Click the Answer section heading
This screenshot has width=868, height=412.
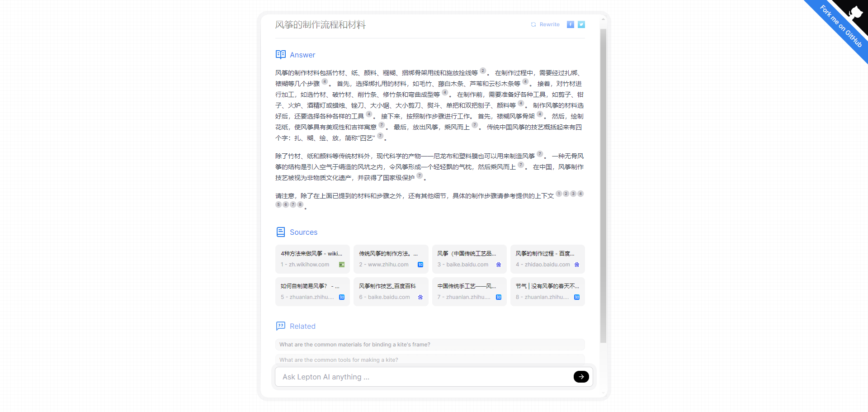(x=302, y=55)
